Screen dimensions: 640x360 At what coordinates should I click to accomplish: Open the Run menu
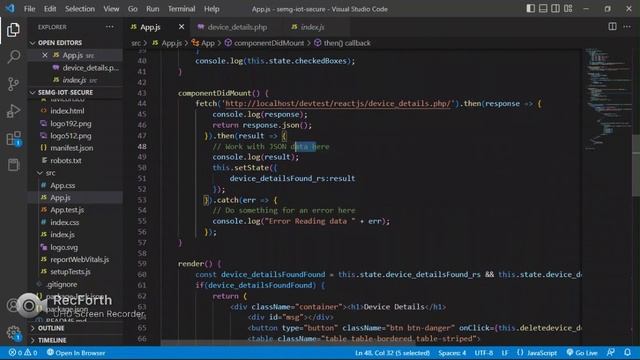[153, 9]
